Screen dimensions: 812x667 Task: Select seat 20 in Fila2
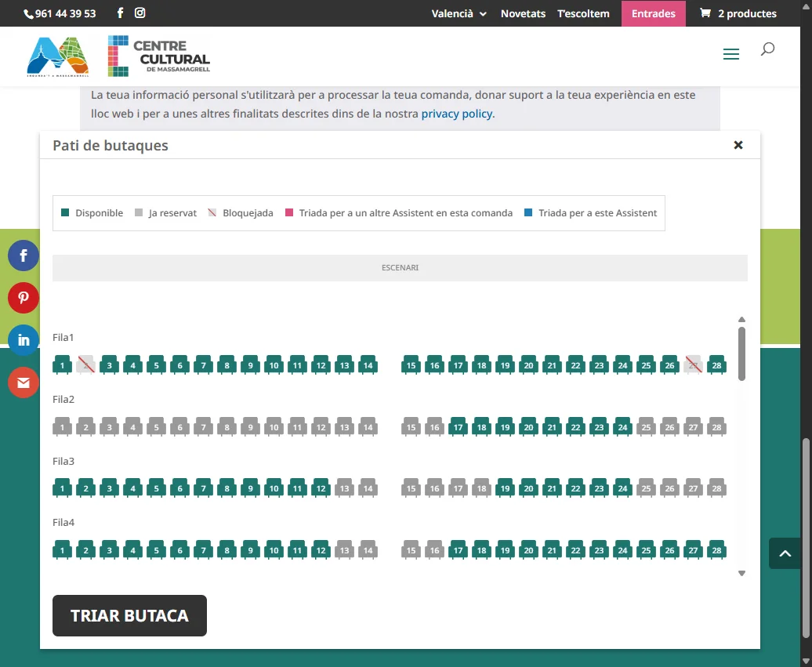coord(528,426)
